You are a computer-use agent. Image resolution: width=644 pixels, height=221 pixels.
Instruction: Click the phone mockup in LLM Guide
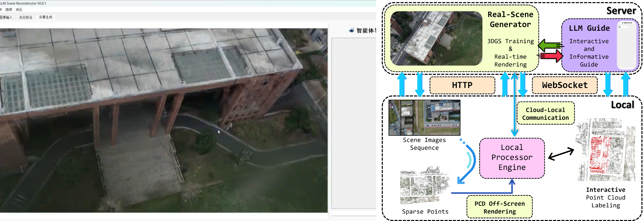(627, 45)
